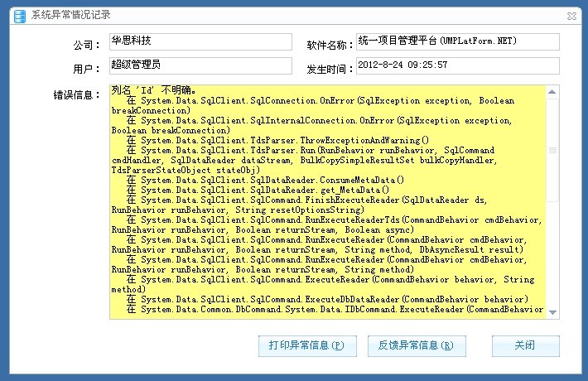Click the 用户 field showing 超级管理员
The width and height of the screenshot is (588, 381).
200,65
